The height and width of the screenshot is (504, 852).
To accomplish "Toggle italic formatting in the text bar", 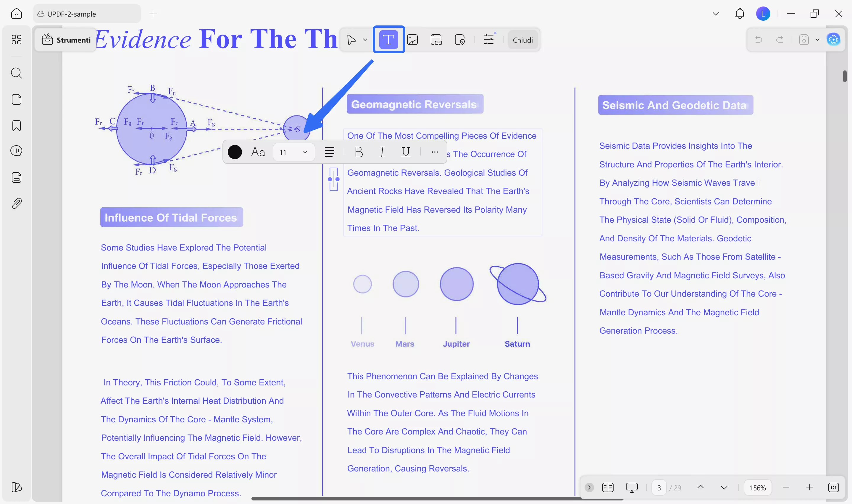I will [x=382, y=152].
